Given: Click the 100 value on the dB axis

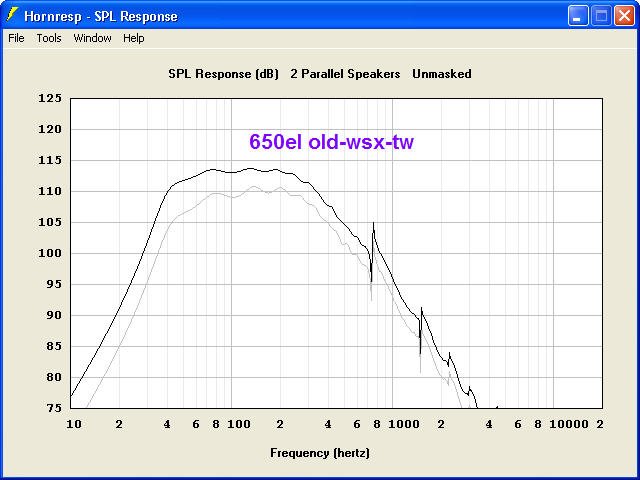Looking at the screenshot, I should click(x=50, y=253).
